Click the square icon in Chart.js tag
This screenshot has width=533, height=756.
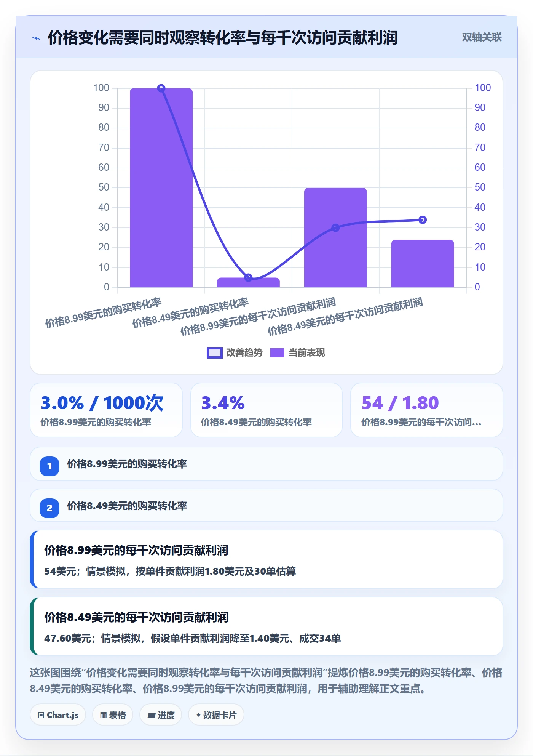41,715
